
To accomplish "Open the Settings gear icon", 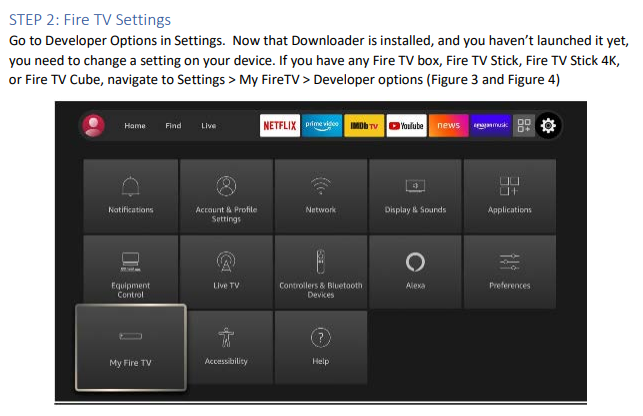I will click(x=548, y=126).
